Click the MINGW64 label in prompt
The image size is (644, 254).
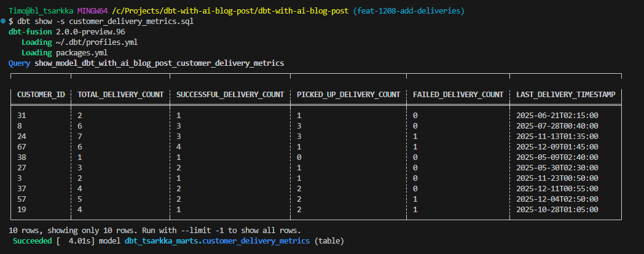[92, 11]
